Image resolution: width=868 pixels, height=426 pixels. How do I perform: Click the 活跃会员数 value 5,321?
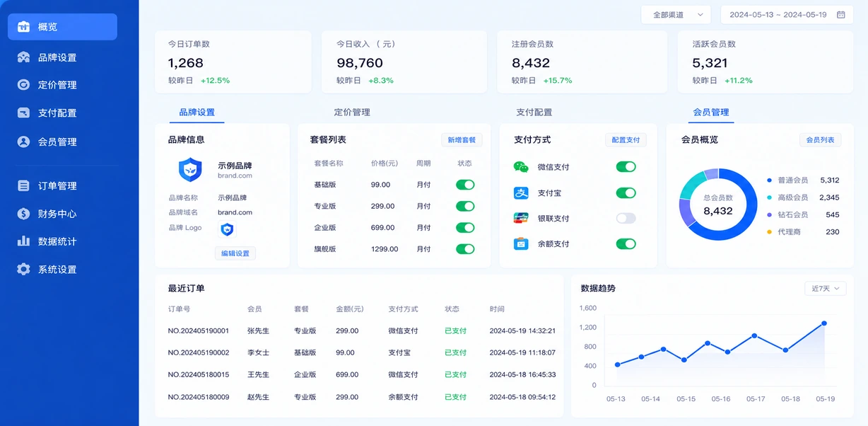(710, 62)
